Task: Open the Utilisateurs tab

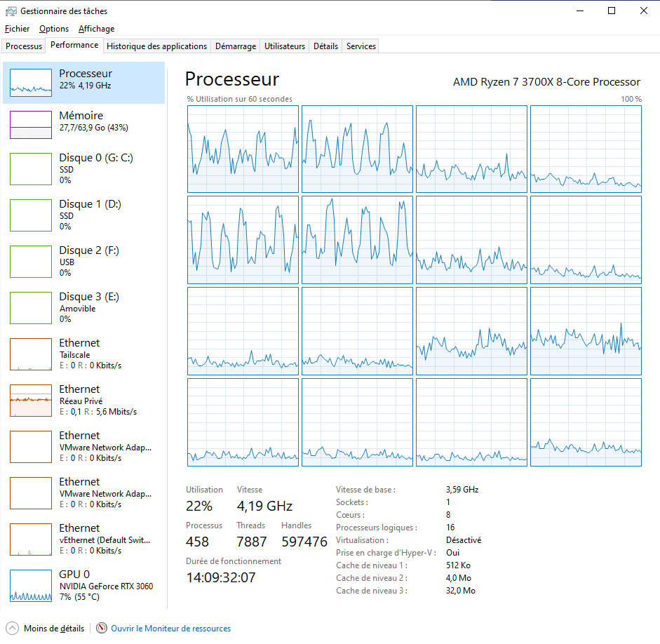Action: tap(284, 46)
